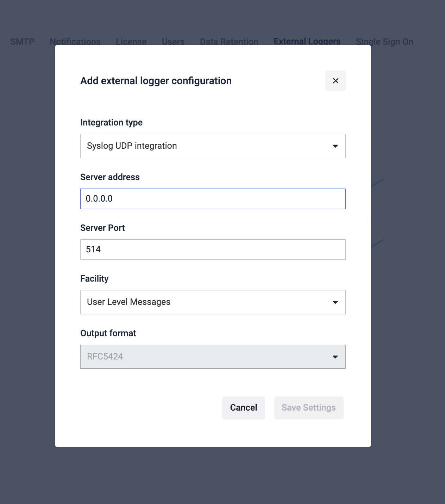Image resolution: width=445 pixels, height=504 pixels.
Task: Save Settings for the external logger
Action: point(309,408)
